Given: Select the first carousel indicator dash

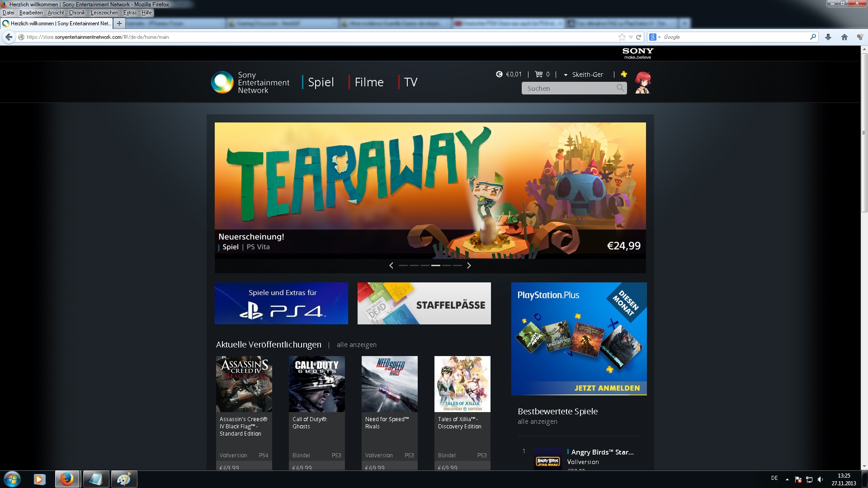Looking at the screenshot, I should coord(403,266).
